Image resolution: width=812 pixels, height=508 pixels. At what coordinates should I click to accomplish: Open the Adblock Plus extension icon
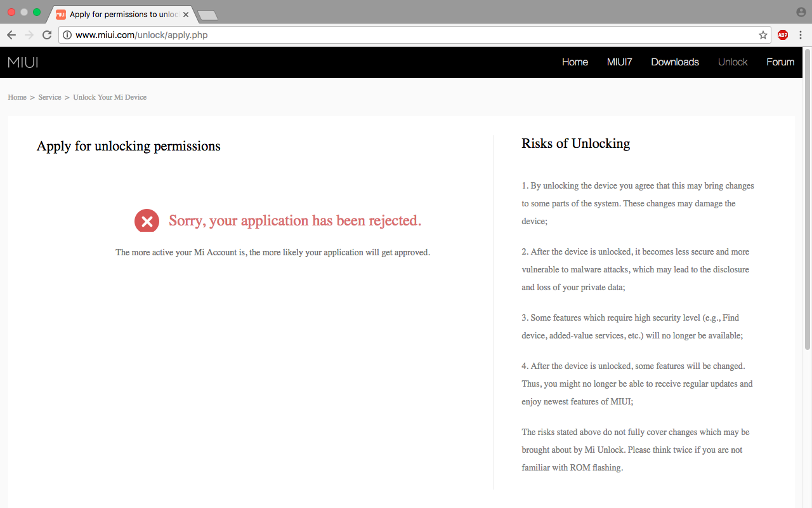tap(783, 35)
